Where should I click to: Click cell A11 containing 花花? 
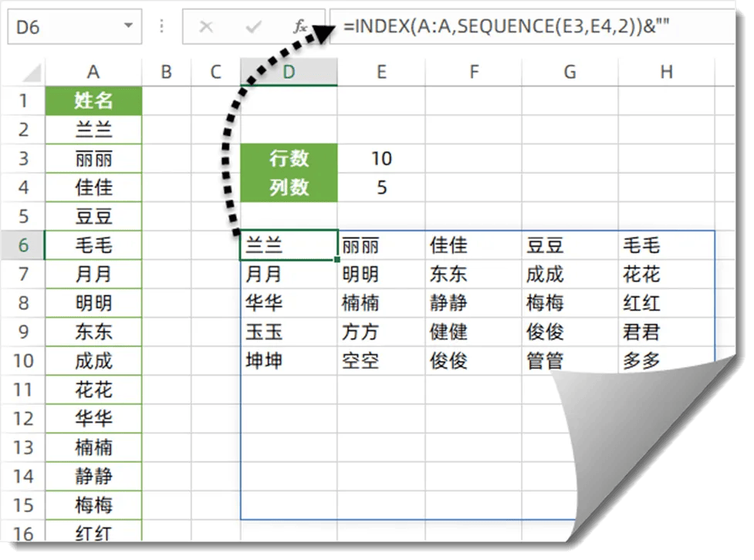coord(94,390)
